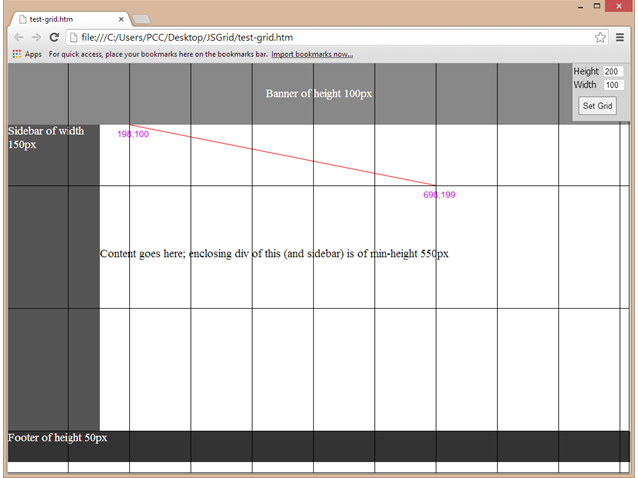
Task: Focus the Height input field
Action: pyautogui.click(x=613, y=72)
